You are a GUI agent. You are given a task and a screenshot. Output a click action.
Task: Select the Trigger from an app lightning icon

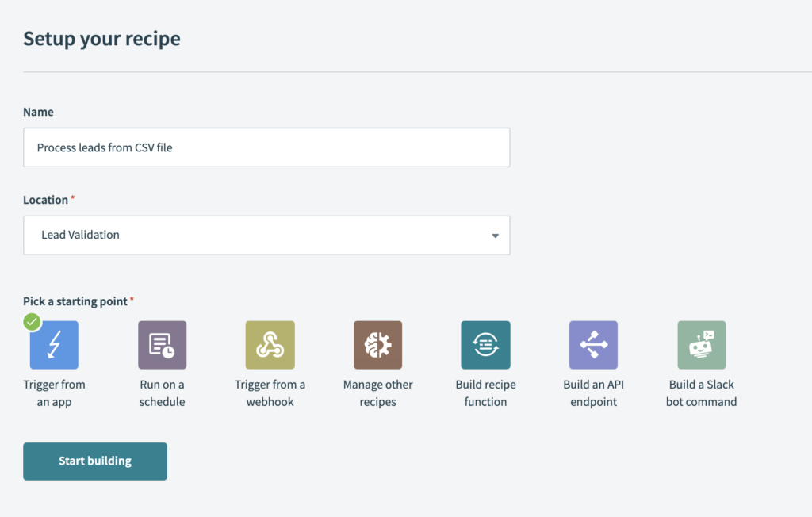tap(54, 346)
